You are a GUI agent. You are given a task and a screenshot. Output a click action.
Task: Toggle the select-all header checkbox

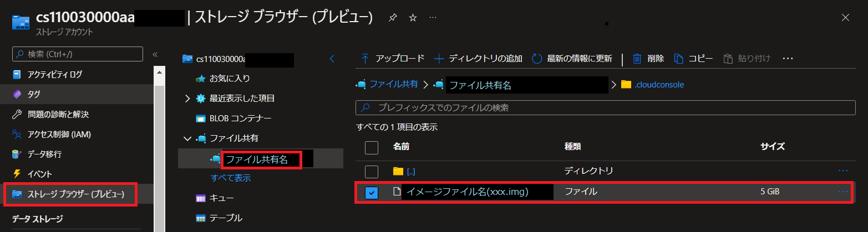[x=372, y=147]
